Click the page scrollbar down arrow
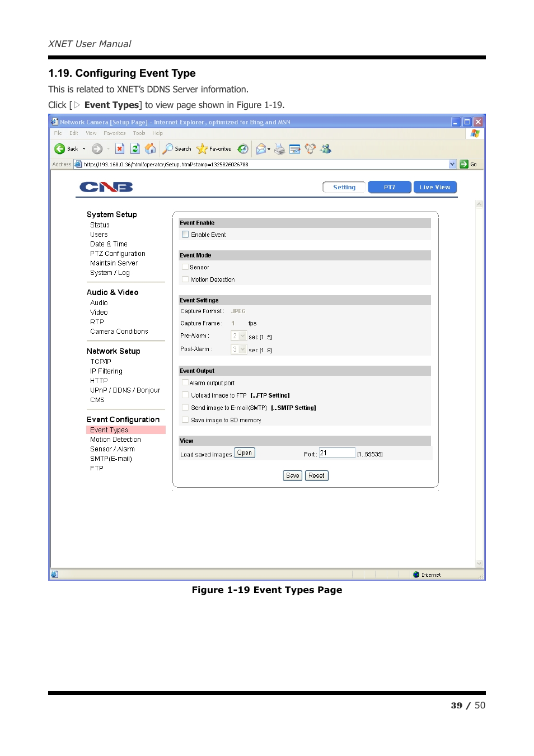 click(479, 563)
